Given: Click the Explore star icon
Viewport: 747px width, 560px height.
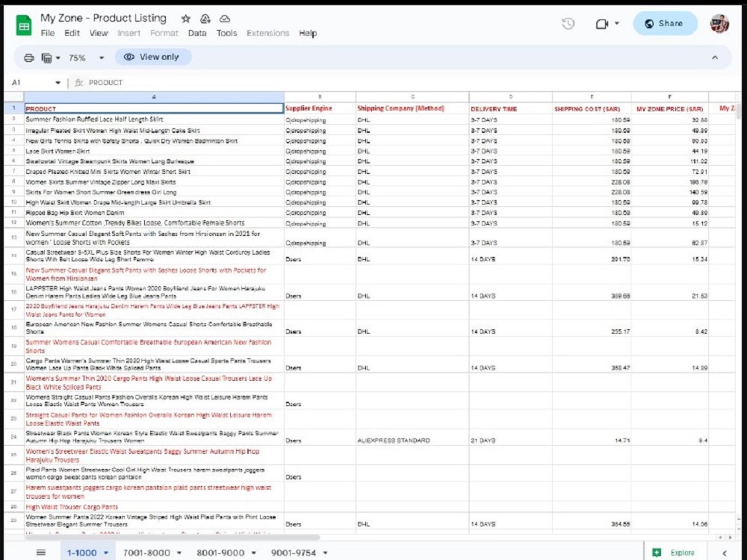Looking at the screenshot, I should 657,553.
